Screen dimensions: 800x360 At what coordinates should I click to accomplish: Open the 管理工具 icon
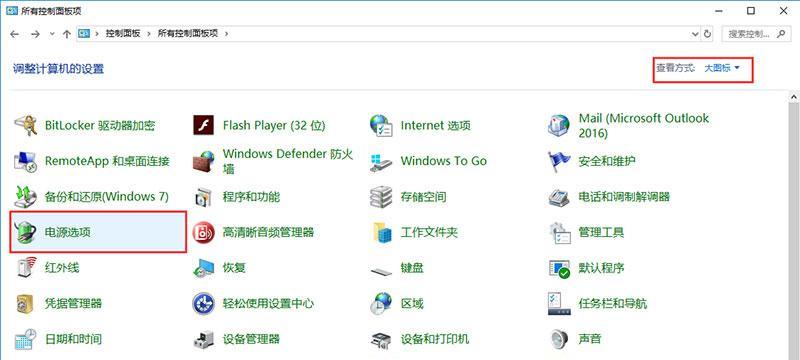559,233
